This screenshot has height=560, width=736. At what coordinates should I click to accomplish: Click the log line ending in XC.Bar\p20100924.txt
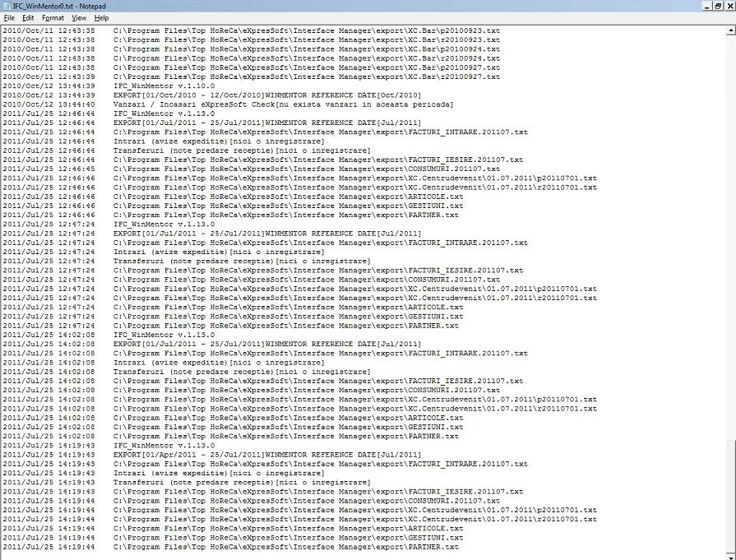pyautogui.click(x=252, y=49)
